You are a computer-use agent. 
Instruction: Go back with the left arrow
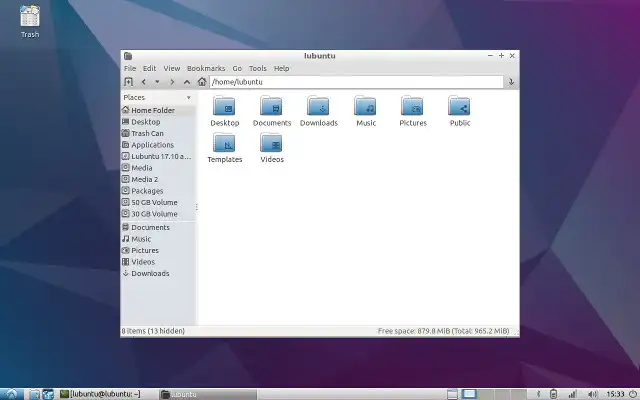(144, 82)
